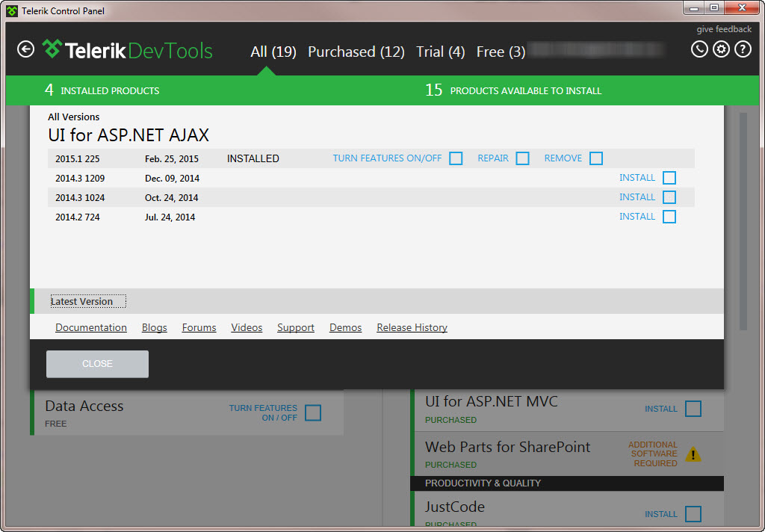
Task: Open the Support link
Action: pos(296,327)
